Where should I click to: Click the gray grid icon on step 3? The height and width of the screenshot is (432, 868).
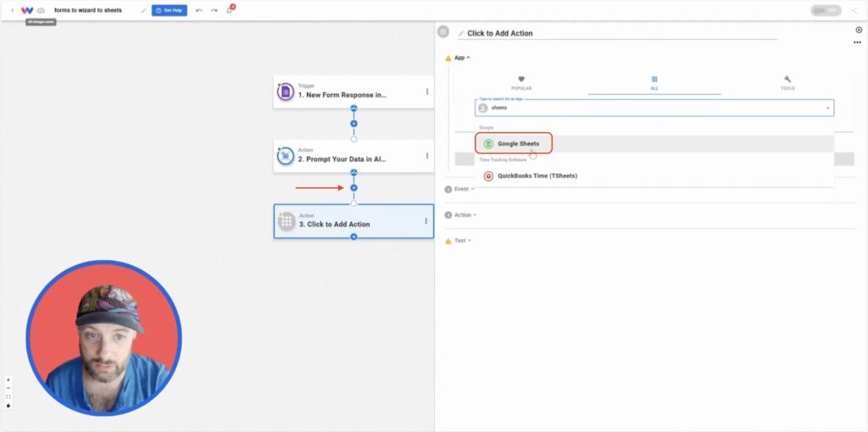pos(287,221)
